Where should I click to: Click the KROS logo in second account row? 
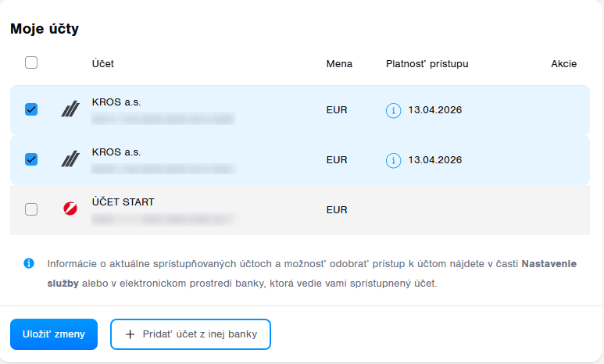70,160
